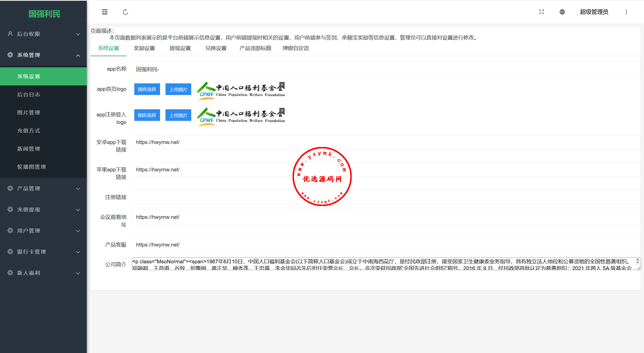This screenshot has width=644, height=353.
Task: Open the 超级管理员 account dropdown
Action: coord(594,12)
